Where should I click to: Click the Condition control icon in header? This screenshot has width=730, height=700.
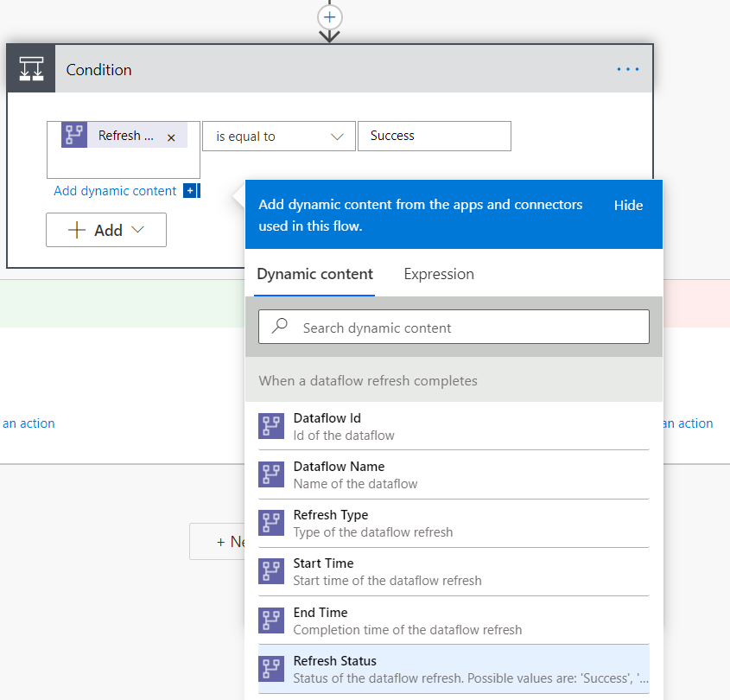click(31, 69)
